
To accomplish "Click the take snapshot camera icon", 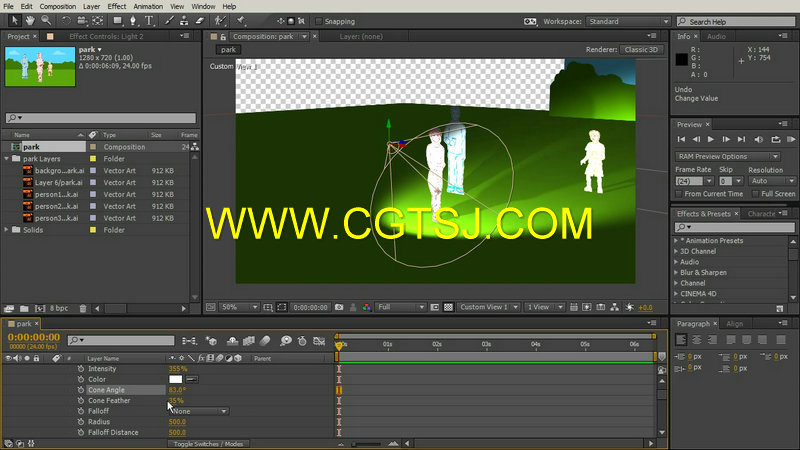I will point(339,307).
